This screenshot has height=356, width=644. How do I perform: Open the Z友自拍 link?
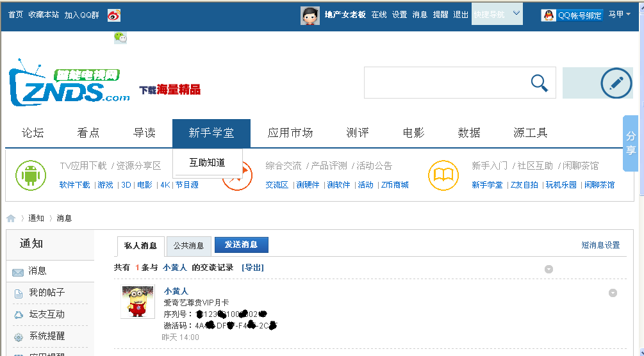(x=524, y=185)
